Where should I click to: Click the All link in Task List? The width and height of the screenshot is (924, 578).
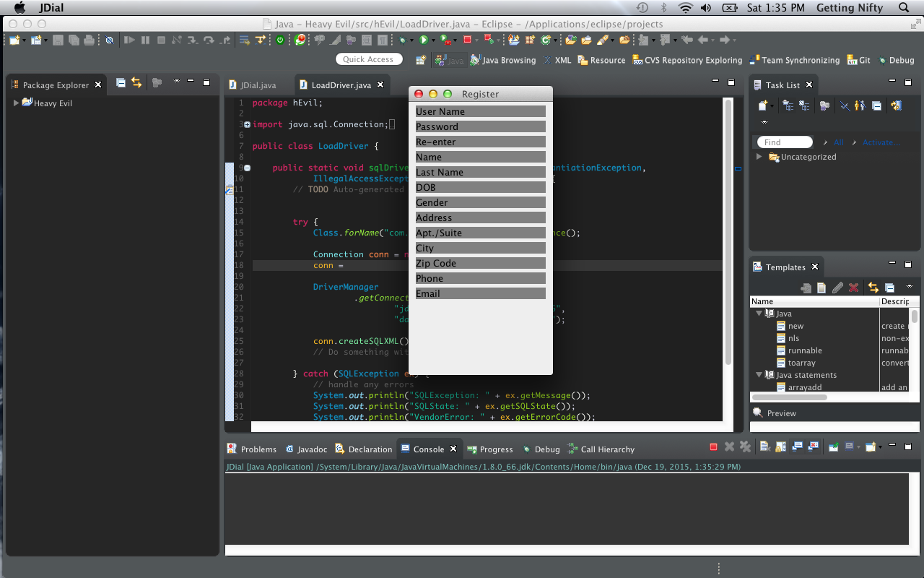838,142
